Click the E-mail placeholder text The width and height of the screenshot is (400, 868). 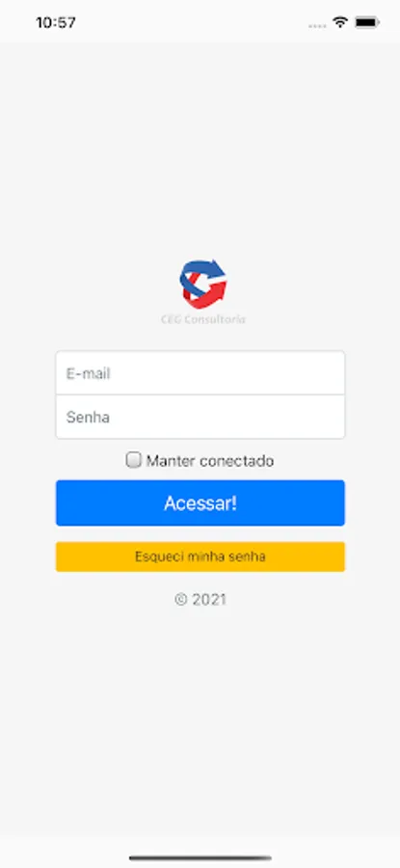pos(89,373)
